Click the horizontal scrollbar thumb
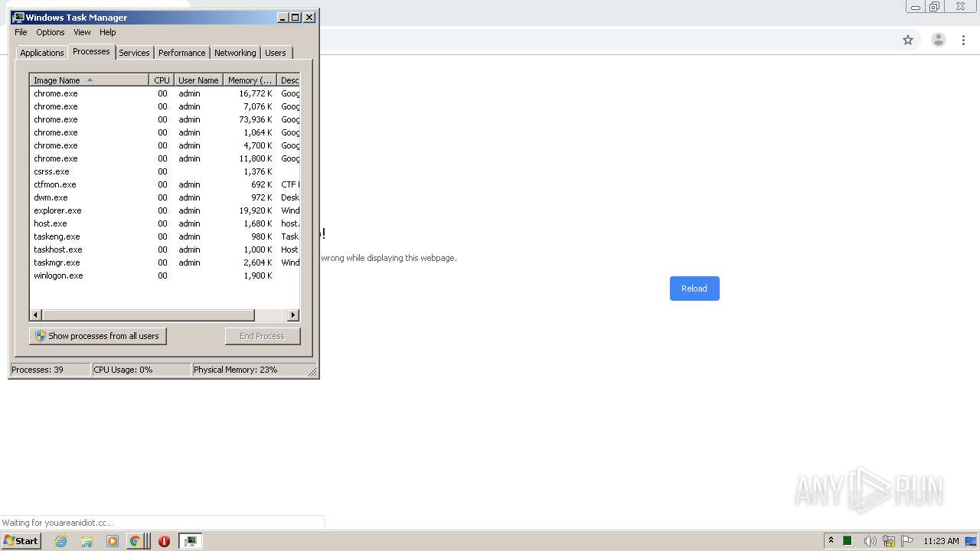This screenshot has height=551, width=980. (x=148, y=315)
